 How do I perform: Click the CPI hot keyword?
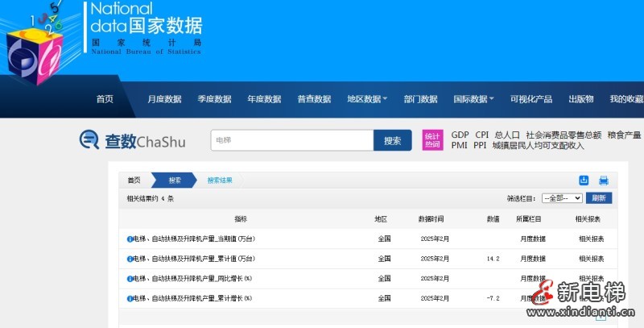482,135
